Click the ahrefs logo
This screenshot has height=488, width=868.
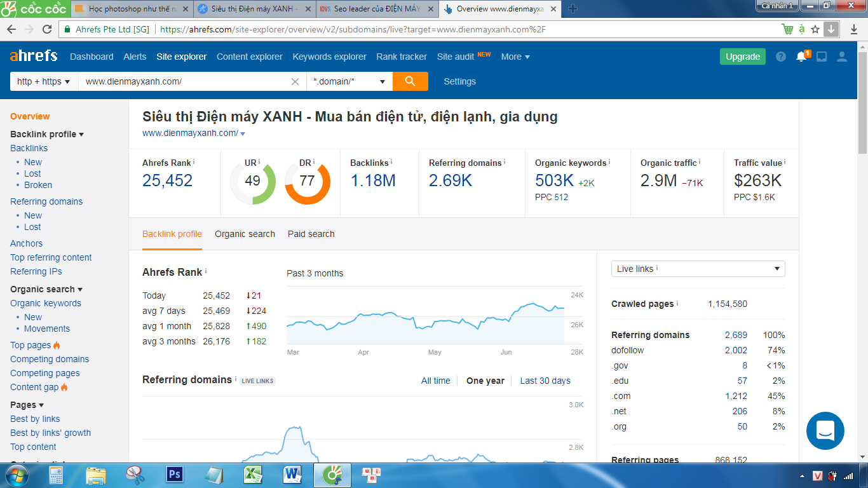coord(34,56)
